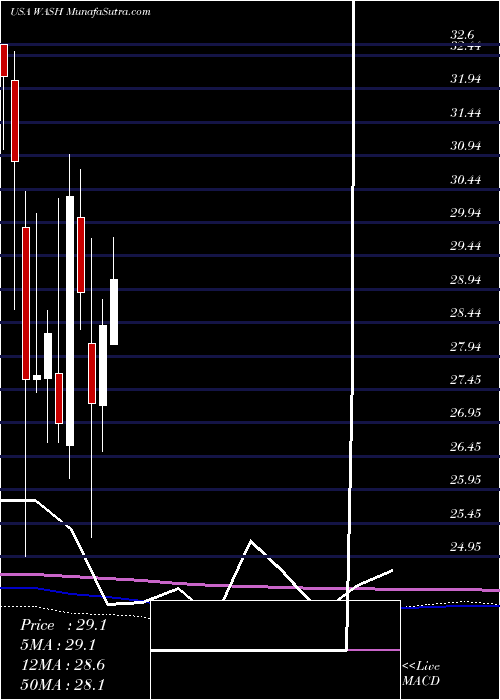Click the last white candlestick near 28.94
This screenshot has height=700, width=500.
[x=114, y=312]
